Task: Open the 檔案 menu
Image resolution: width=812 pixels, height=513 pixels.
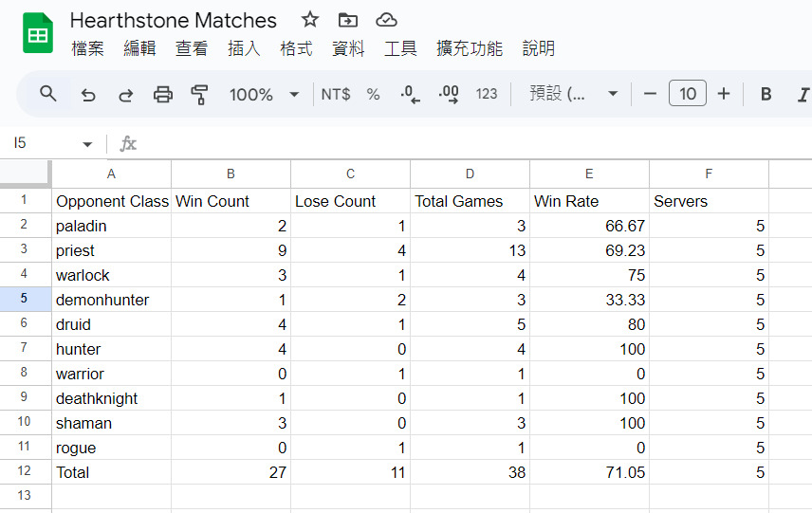Action: [87, 48]
